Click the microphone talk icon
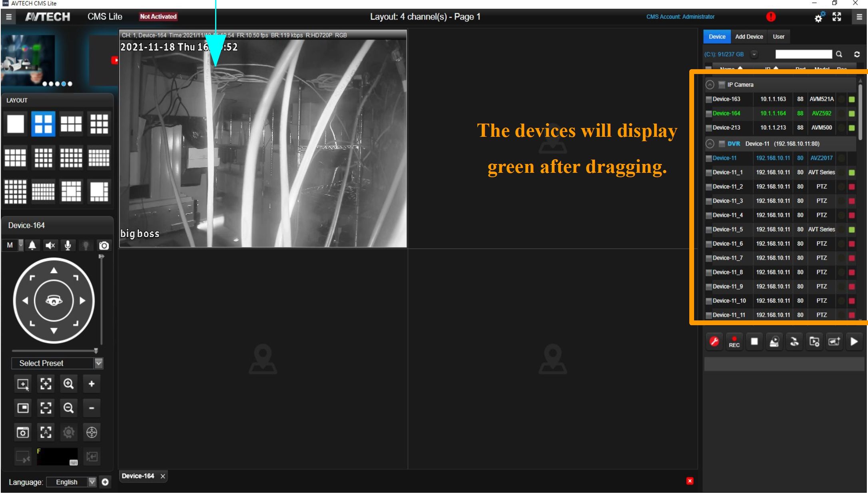Screen dimensions: 868x494 tap(68, 246)
